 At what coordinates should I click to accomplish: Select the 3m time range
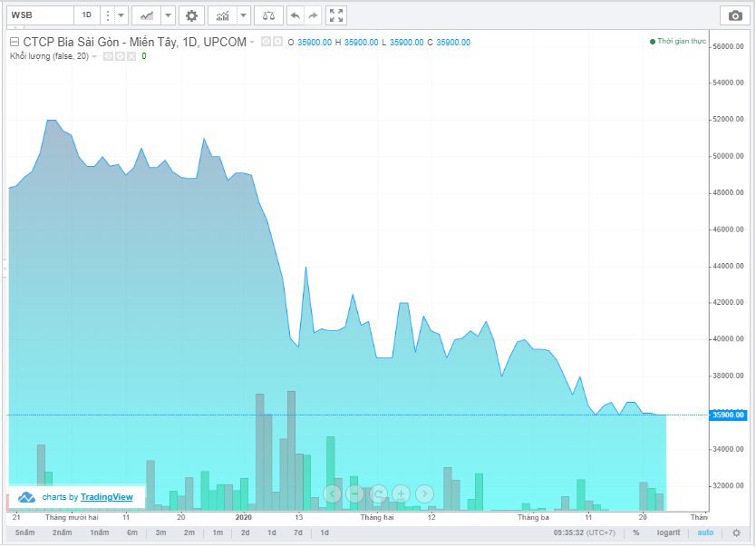[x=160, y=532]
